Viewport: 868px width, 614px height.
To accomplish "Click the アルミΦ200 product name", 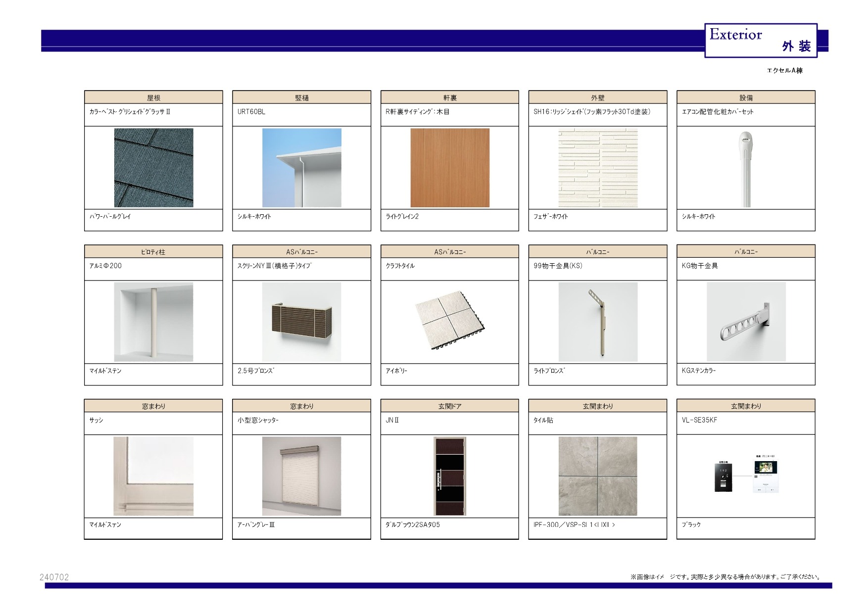I will [105, 266].
